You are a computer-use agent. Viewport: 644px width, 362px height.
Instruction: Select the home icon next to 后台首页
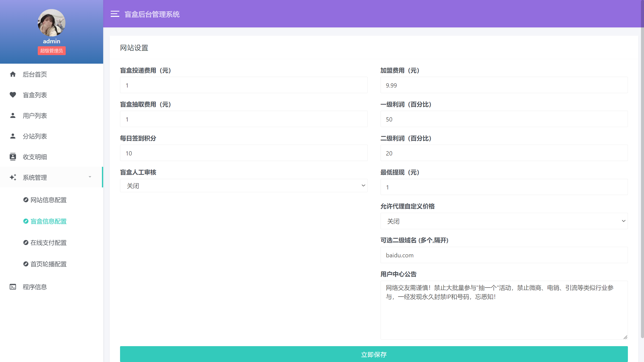point(13,74)
